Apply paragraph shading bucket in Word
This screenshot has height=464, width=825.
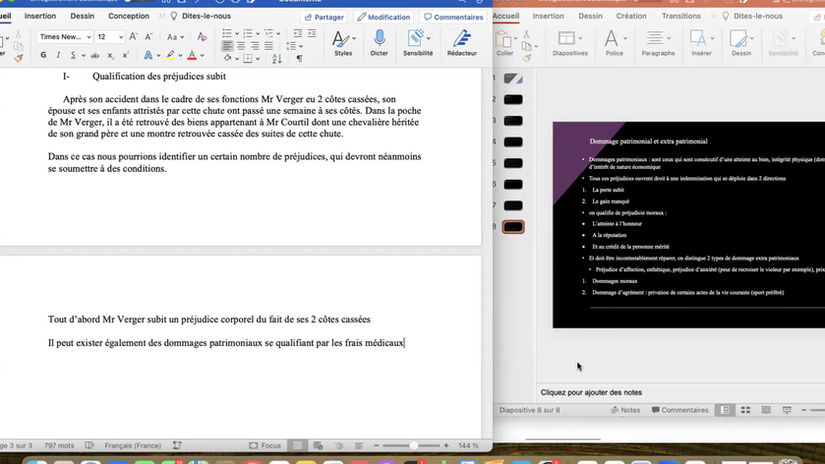point(228,58)
